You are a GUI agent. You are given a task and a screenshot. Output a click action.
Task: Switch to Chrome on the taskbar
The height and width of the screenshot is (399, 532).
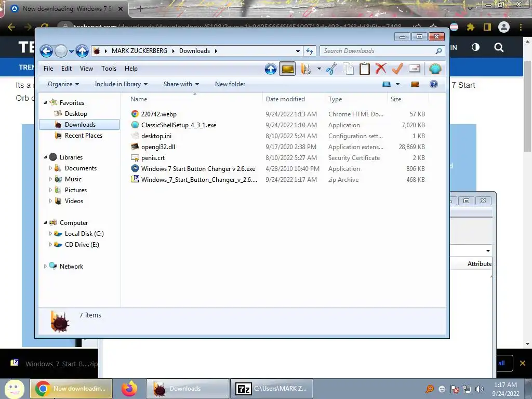pyautogui.click(x=71, y=389)
